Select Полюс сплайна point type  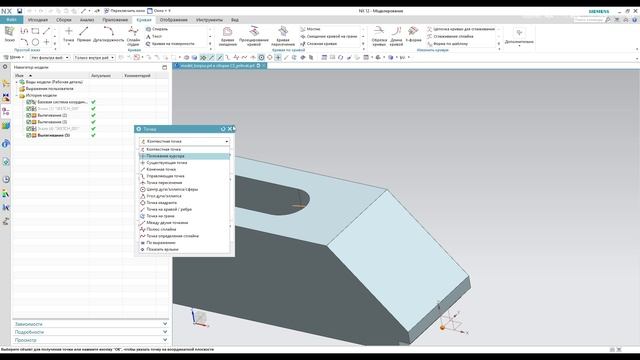184,229
